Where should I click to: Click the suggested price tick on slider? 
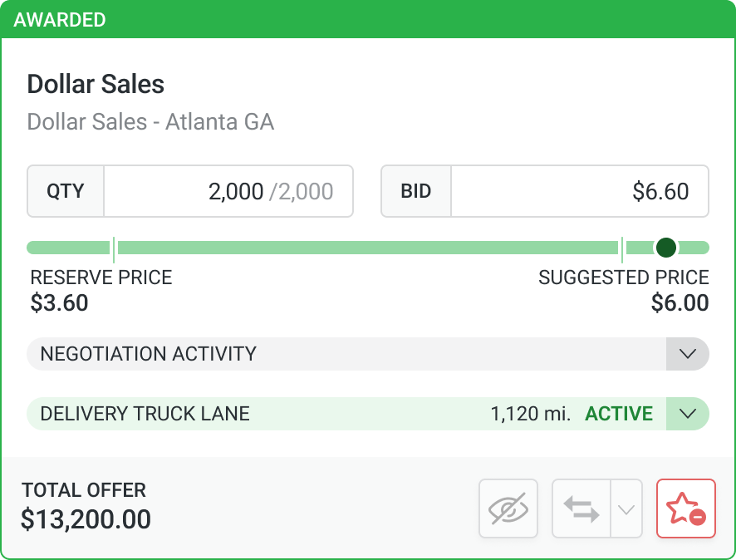[621, 248]
